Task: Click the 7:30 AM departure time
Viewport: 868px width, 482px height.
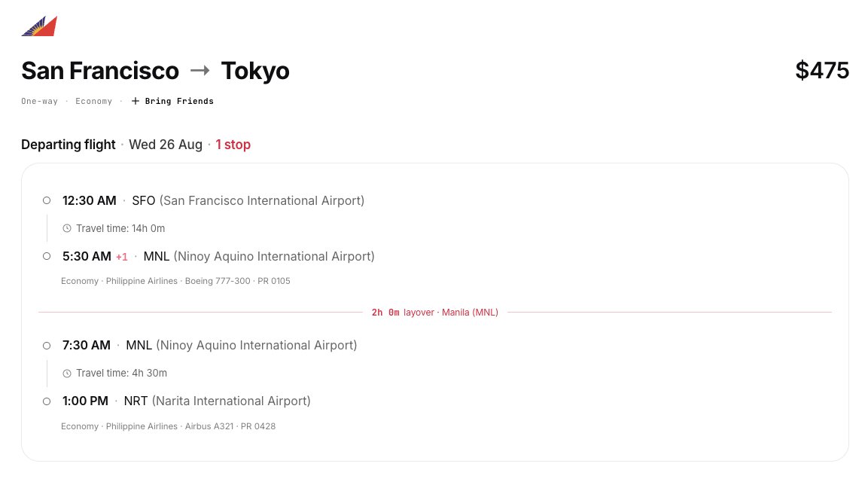Action: click(87, 345)
